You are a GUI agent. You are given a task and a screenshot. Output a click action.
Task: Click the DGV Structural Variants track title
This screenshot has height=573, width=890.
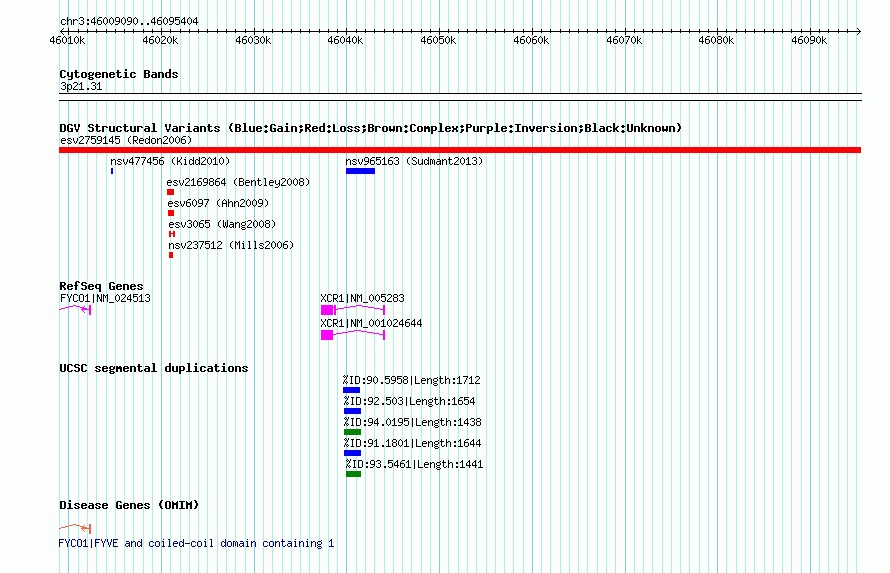370,128
